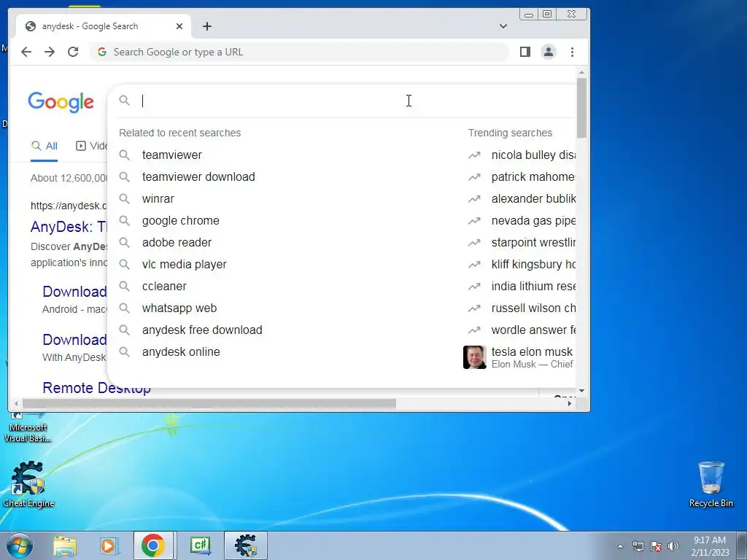Click the vertical scrollbar down arrow
Viewport: 747px width, 560px height.
pos(581,391)
